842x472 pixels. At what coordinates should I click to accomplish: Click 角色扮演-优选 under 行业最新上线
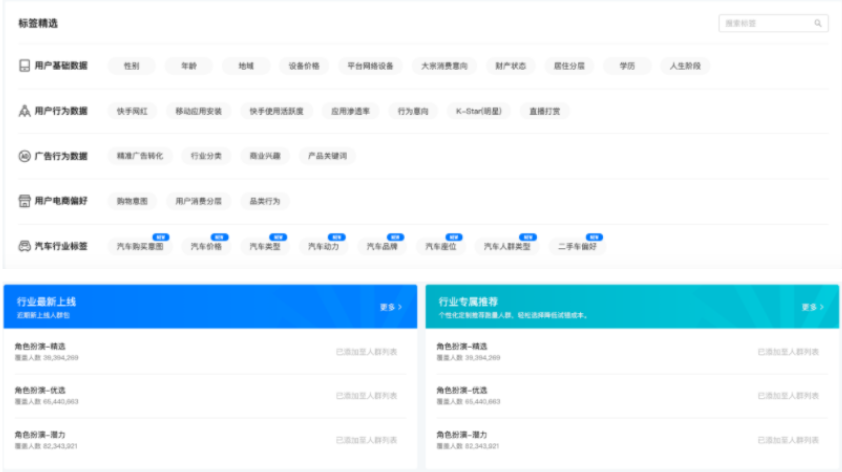coord(40,390)
